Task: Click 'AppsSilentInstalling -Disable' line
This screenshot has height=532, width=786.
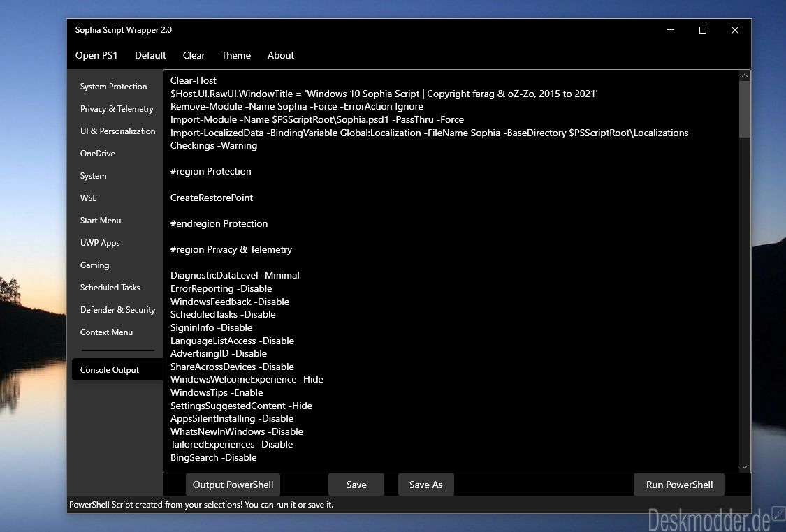Action: click(x=231, y=419)
